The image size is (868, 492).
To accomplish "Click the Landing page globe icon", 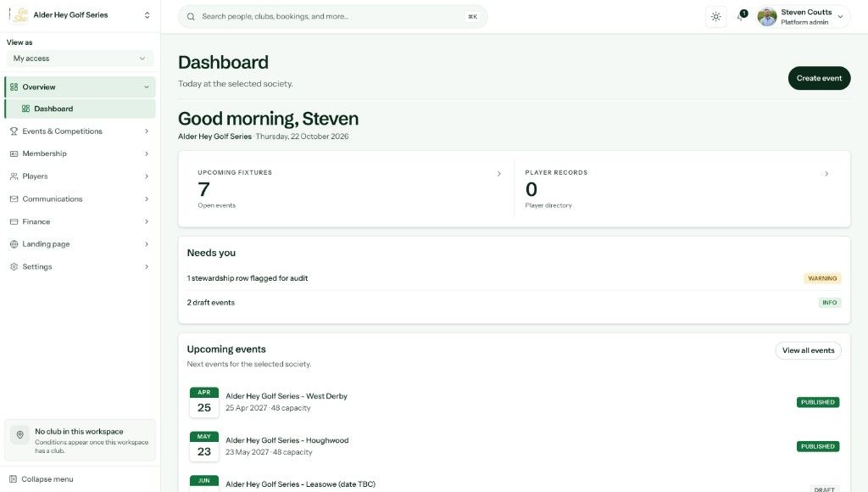I will point(14,243).
